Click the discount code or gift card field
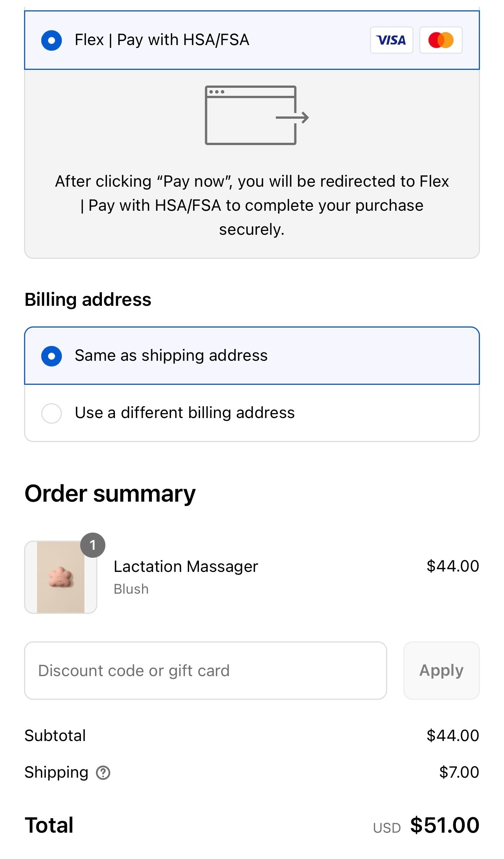Screen dimensions: 504x859 tap(205, 671)
